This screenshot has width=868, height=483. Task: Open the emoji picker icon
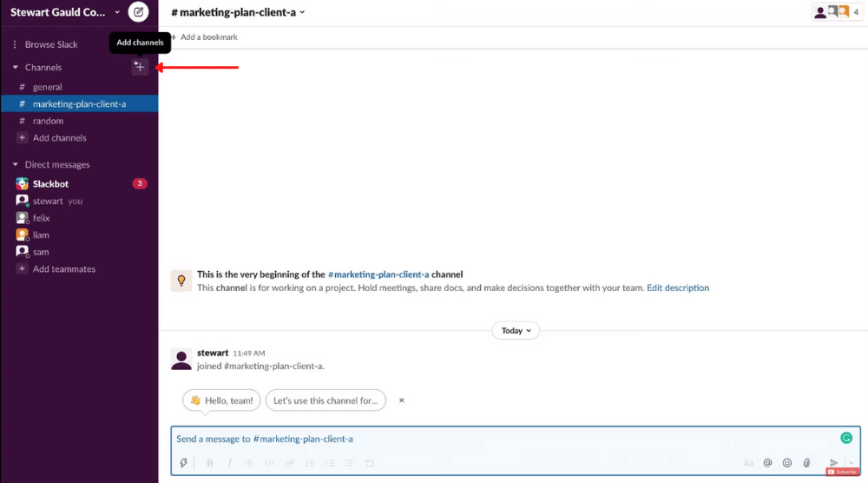coord(786,462)
